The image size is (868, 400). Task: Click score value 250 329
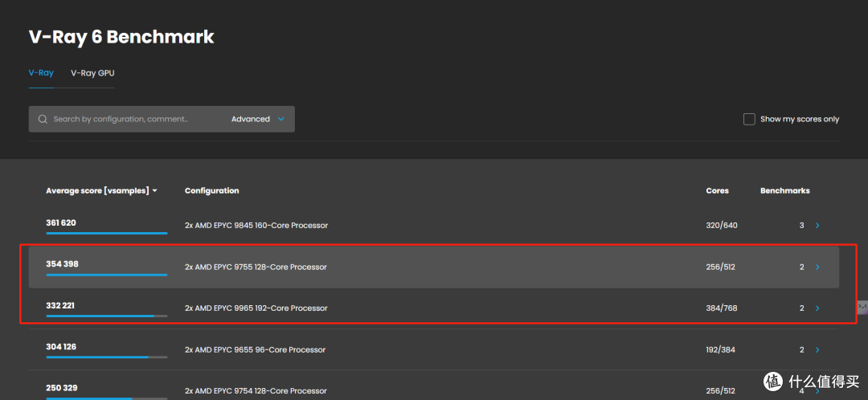click(x=61, y=388)
